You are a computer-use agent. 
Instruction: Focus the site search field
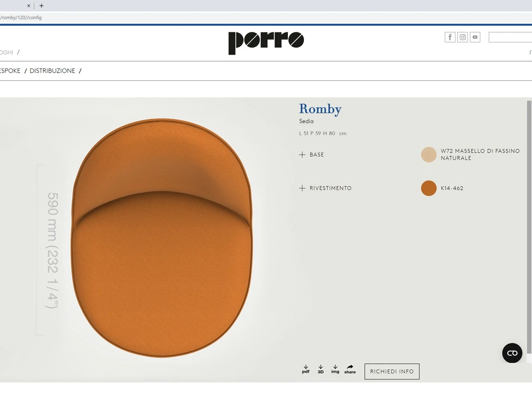tap(510, 37)
